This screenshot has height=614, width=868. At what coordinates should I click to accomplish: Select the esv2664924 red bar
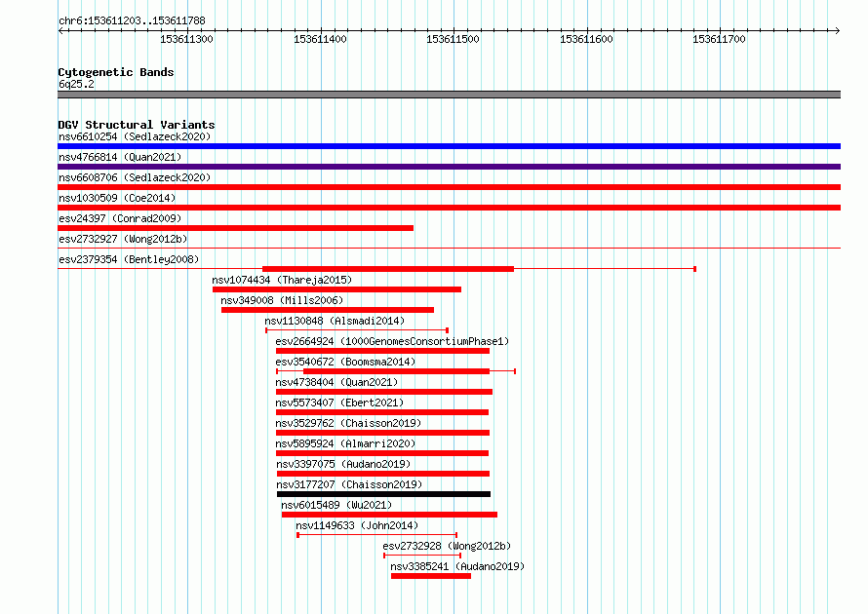point(382,351)
